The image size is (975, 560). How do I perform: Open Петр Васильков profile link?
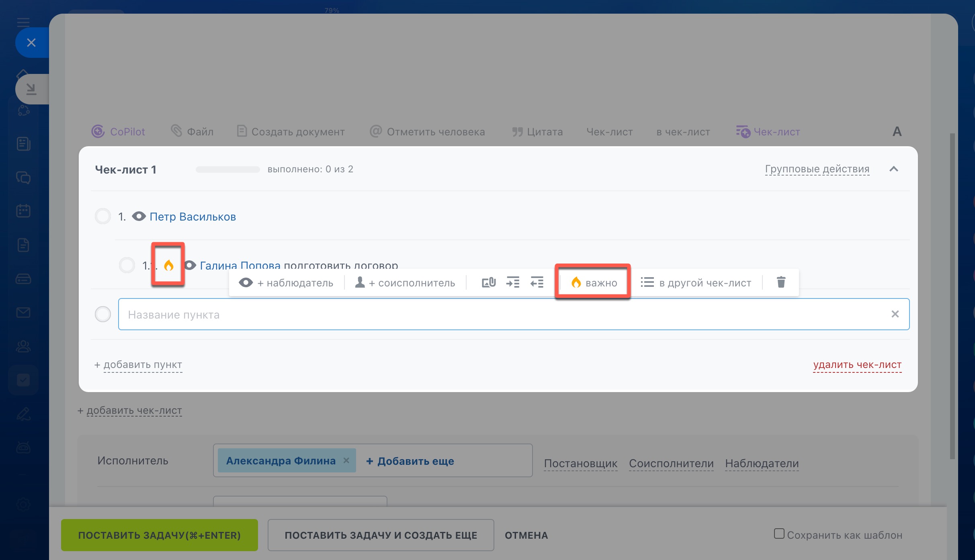point(193,217)
